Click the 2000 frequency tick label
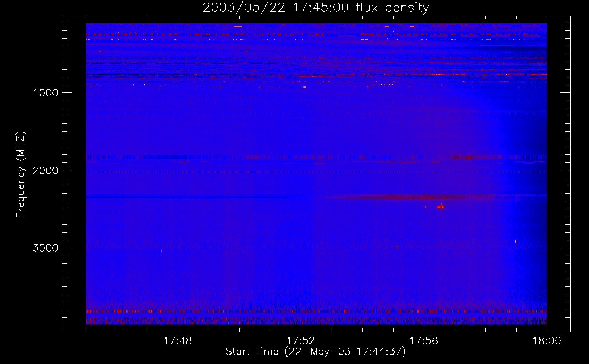This screenshot has height=364, width=589. (46, 170)
